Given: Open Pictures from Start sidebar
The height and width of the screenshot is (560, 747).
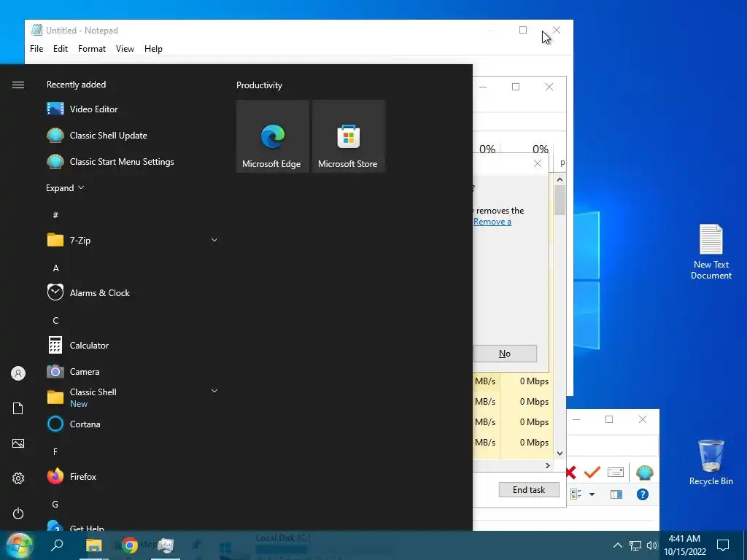Looking at the screenshot, I should [18, 443].
